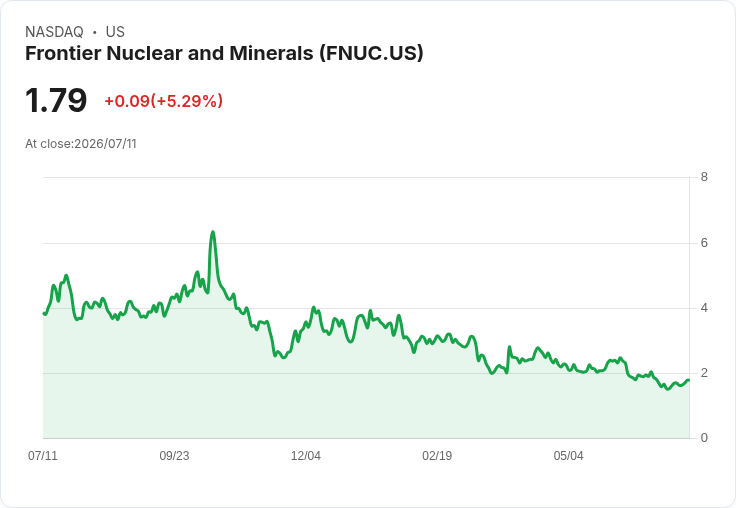Click the 0 value on the y-axis
Image resolution: width=736 pixels, height=508 pixels.
(704, 438)
